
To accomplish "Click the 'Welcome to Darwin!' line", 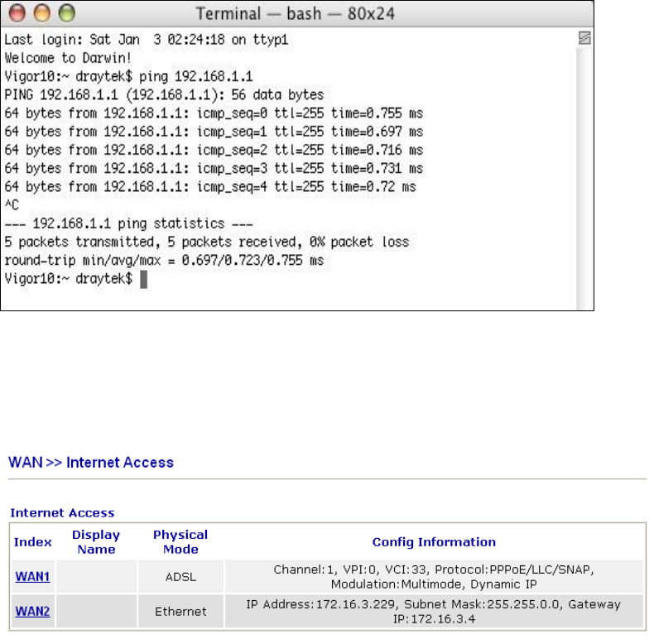I will coord(68,58).
